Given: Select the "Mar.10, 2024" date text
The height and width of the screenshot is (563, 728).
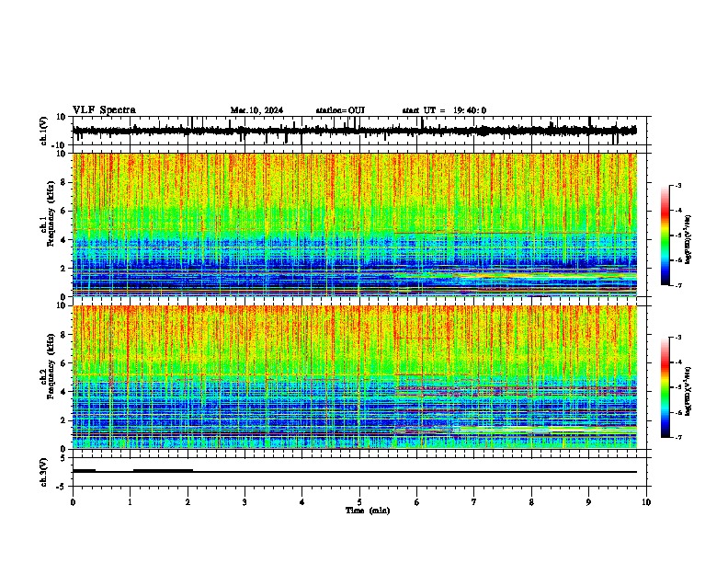Looking at the screenshot, I should pyautogui.click(x=256, y=110).
